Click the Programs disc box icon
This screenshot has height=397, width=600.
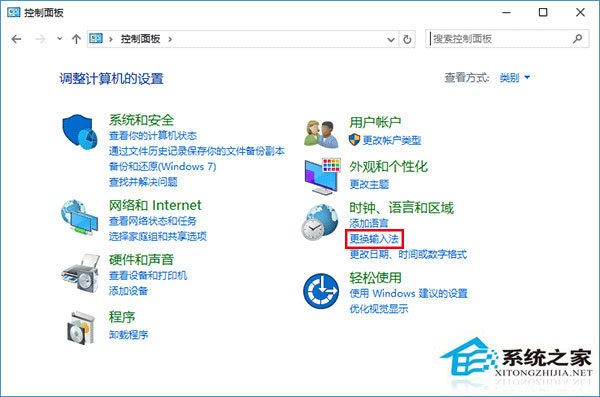coord(81,328)
